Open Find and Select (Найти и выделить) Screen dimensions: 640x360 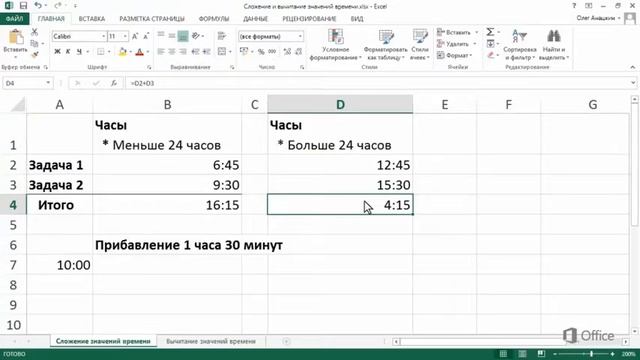tap(553, 45)
